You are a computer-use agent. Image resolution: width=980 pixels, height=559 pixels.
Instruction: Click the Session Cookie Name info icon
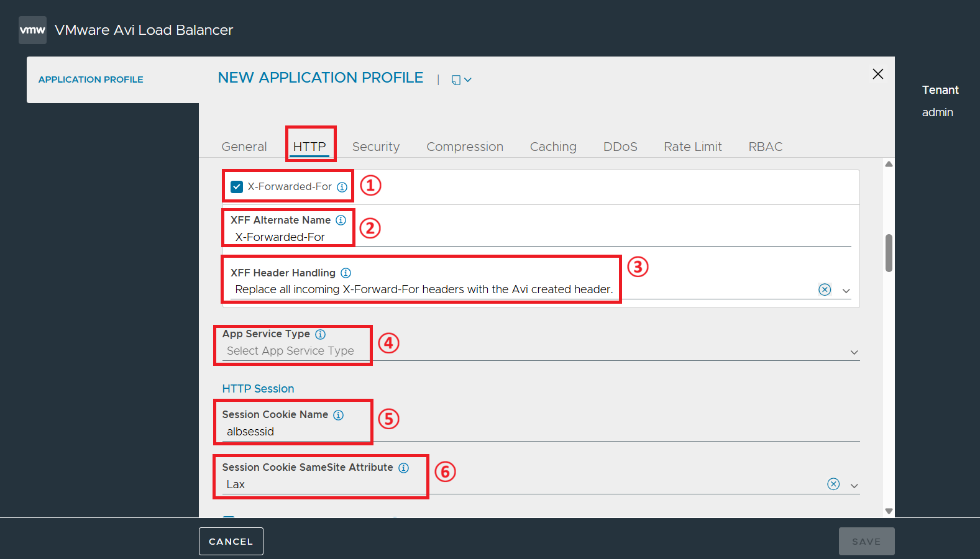tap(339, 415)
